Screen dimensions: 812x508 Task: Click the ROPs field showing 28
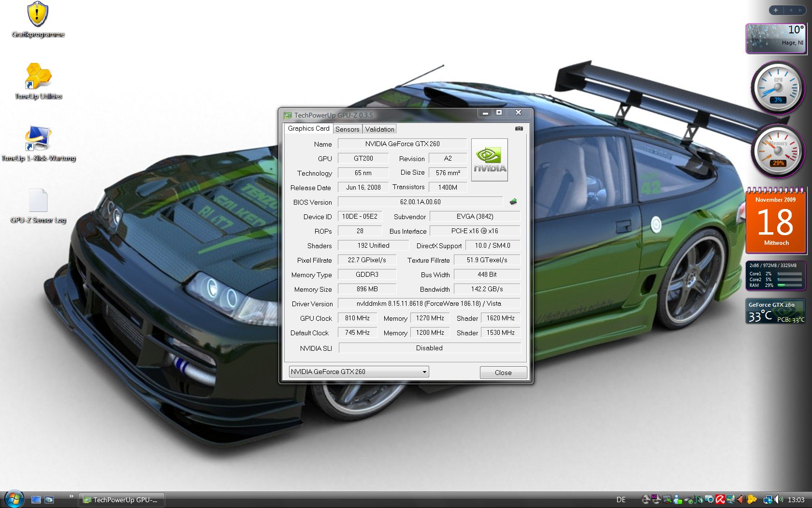click(360, 231)
